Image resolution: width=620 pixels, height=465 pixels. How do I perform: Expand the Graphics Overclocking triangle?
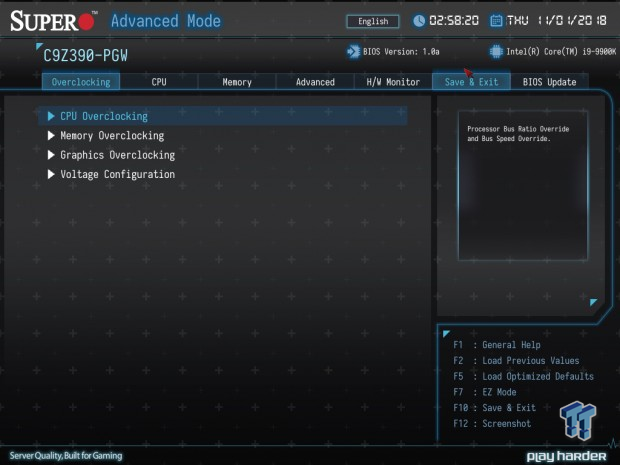pyautogui.click(x=52, y=155)
